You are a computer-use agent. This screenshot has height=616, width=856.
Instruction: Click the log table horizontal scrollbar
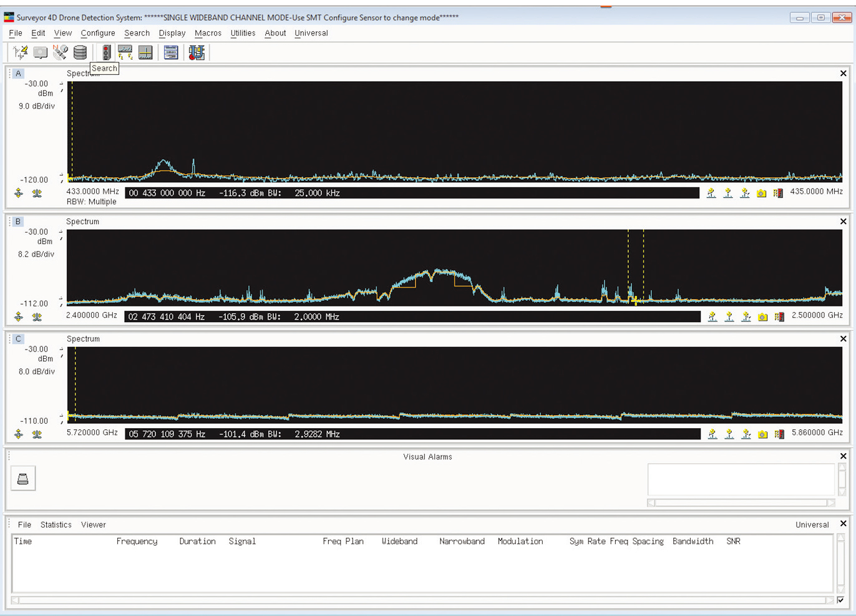[x=422, y=600]
